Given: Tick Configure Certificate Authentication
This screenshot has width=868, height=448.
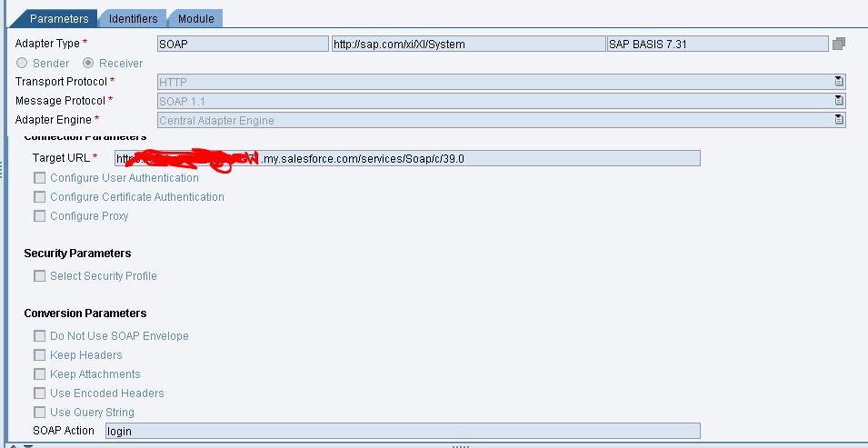Looking at the screenshot, I should (x=40, y=197).
